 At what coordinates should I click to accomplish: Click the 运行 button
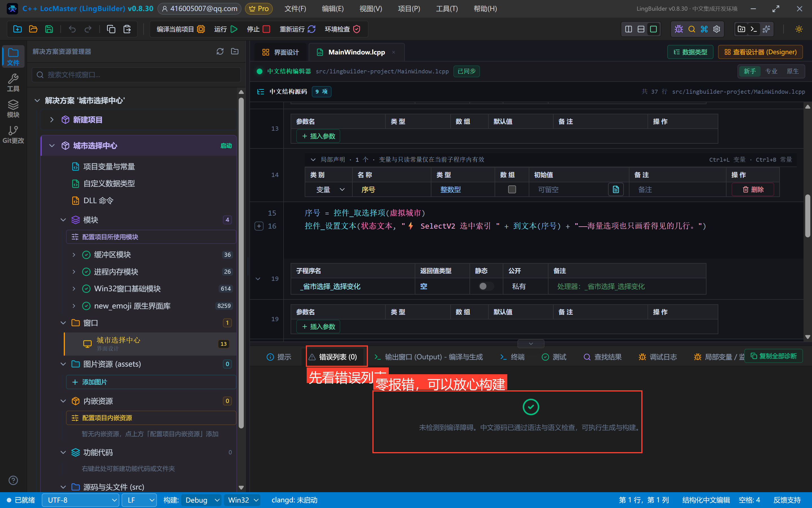[226, 29]
